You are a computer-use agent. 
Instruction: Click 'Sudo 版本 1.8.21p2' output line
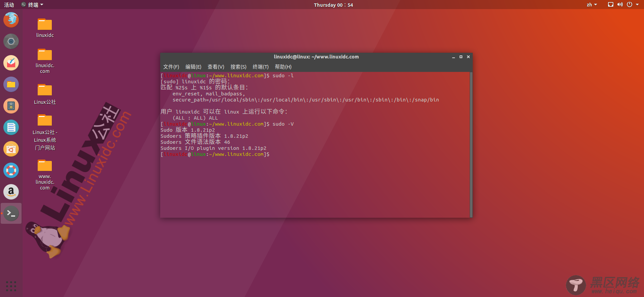point(187,130)
